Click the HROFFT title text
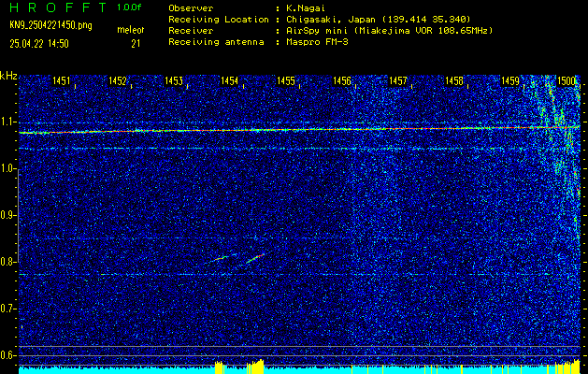588x374 pixels. (58, 7)
